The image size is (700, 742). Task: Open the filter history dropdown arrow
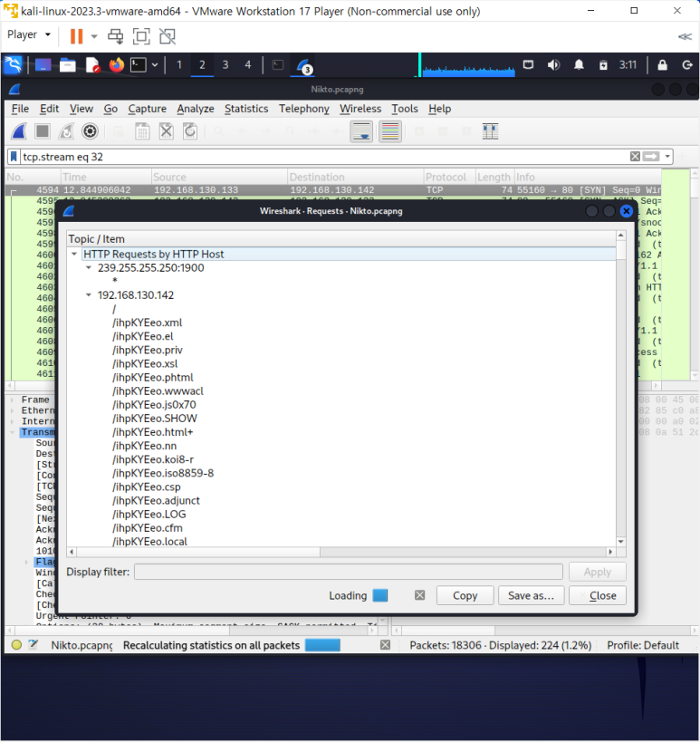tap(667, 157)
